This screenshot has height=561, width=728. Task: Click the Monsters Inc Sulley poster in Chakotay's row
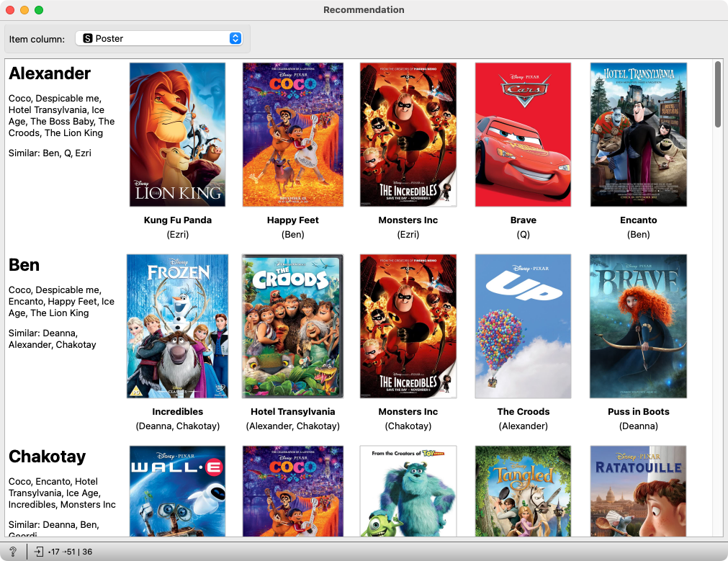pos(408,491)
